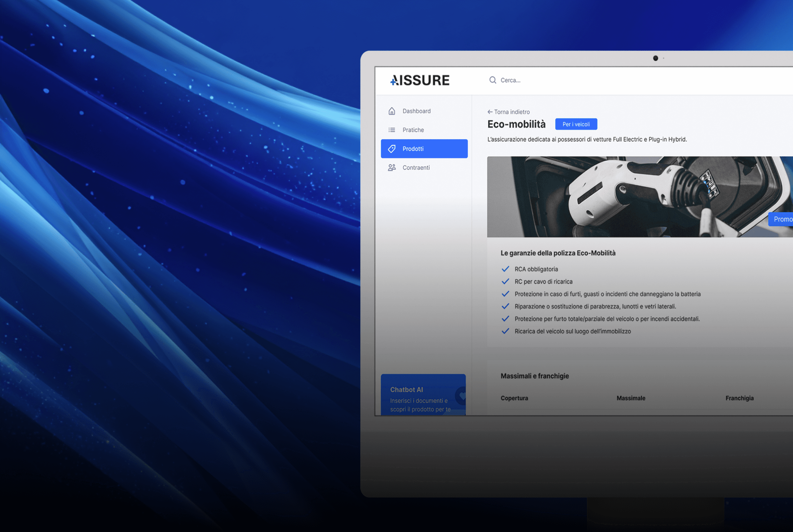The width and height of the screenshot is (793, 532).
Task: Click the Dashboard home icon
Action: (392, 111)
